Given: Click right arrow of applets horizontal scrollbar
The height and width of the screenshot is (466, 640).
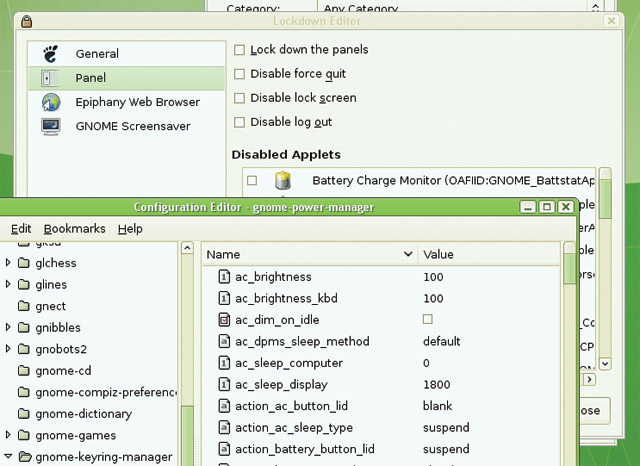Looking at the screenshot, I should 589,379.
